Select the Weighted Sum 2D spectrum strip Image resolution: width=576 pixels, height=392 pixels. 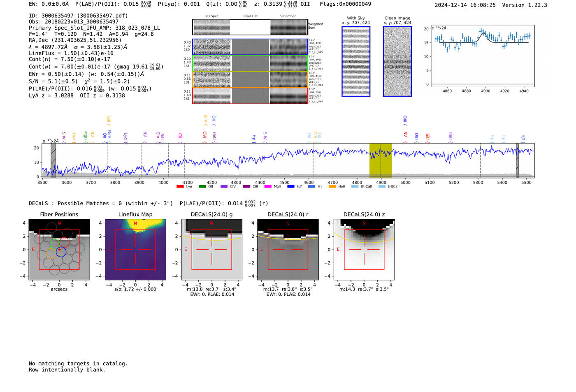click(250, 27)
